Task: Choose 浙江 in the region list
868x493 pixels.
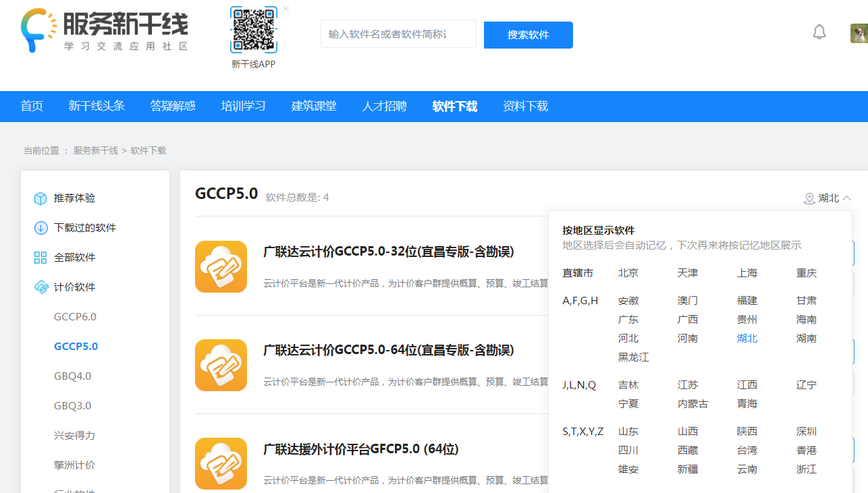Action: [807, 469]
